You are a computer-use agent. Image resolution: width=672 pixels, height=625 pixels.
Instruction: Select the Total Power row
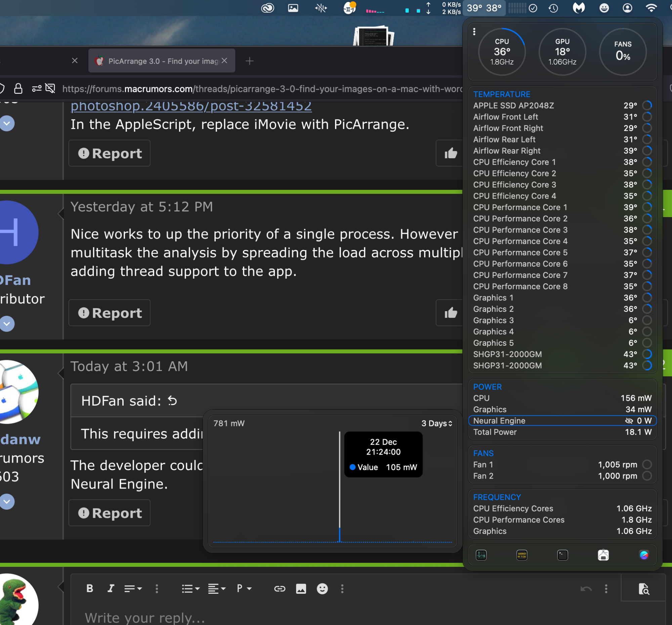[562, 432]
